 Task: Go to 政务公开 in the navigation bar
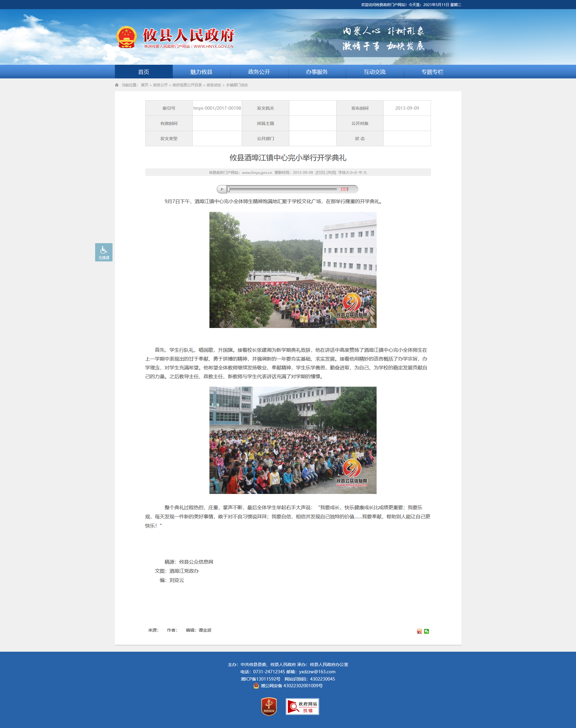point(259,72)
